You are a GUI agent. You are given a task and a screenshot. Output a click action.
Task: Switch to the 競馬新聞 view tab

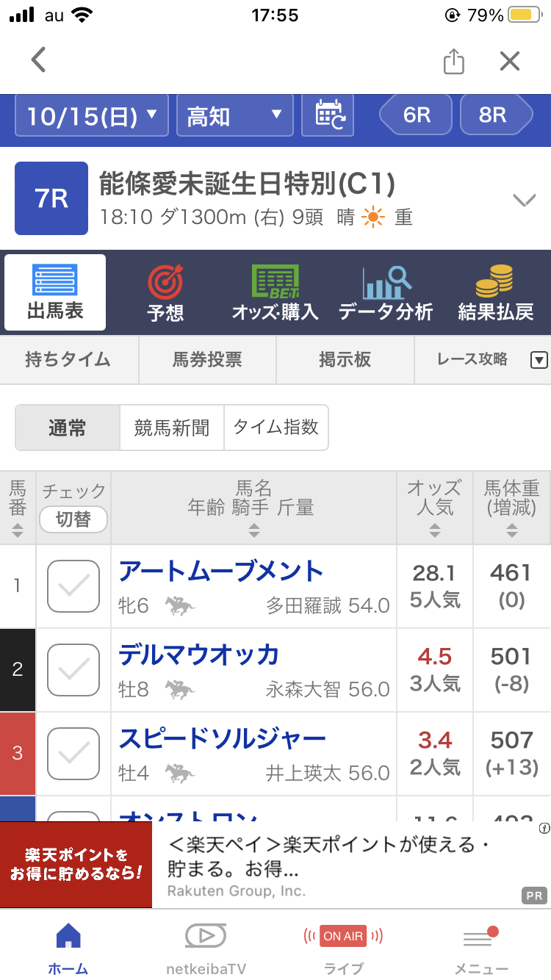point(172,428)
